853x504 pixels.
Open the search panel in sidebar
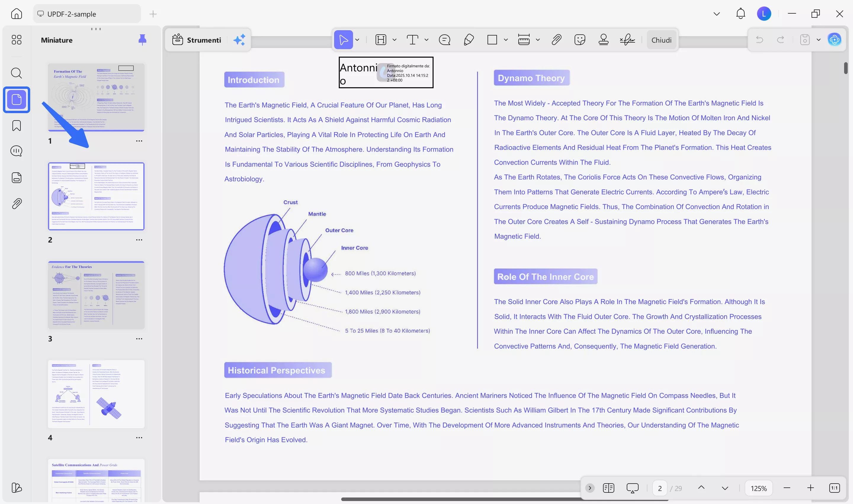(x=16, y=73)
